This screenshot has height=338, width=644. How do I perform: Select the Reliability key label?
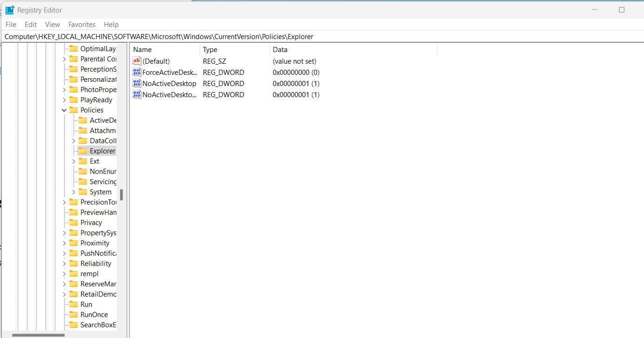(96, 264)
